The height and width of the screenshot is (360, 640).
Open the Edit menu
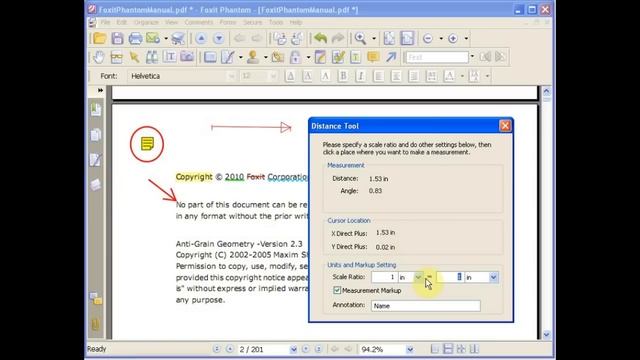[122, 22]
